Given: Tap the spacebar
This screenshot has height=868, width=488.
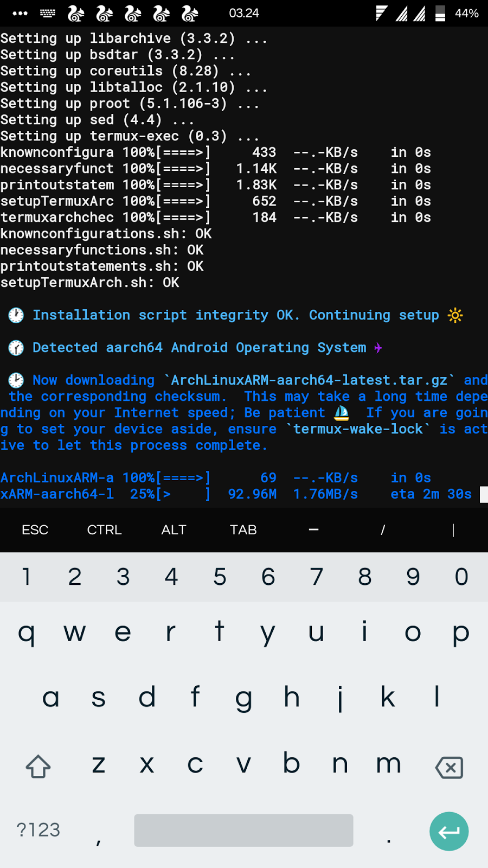Looking at the screenshot, I should [243, 830].
